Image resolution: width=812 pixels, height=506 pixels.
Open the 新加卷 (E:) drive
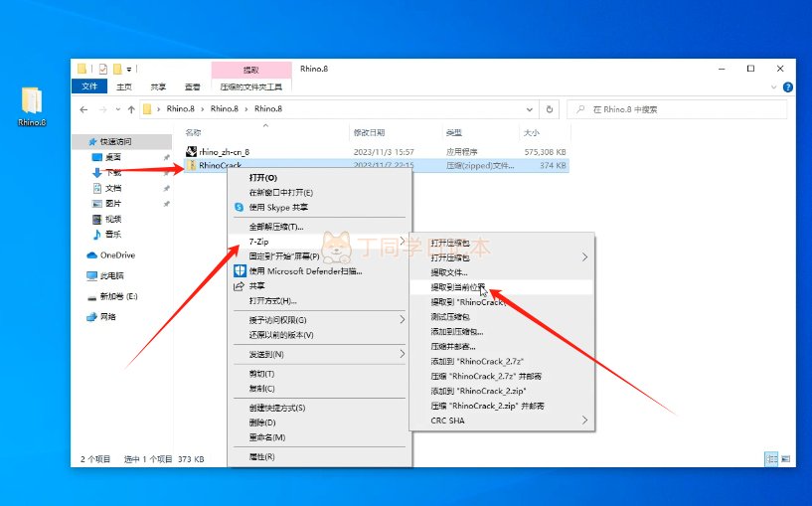click(x=118, y=296)
